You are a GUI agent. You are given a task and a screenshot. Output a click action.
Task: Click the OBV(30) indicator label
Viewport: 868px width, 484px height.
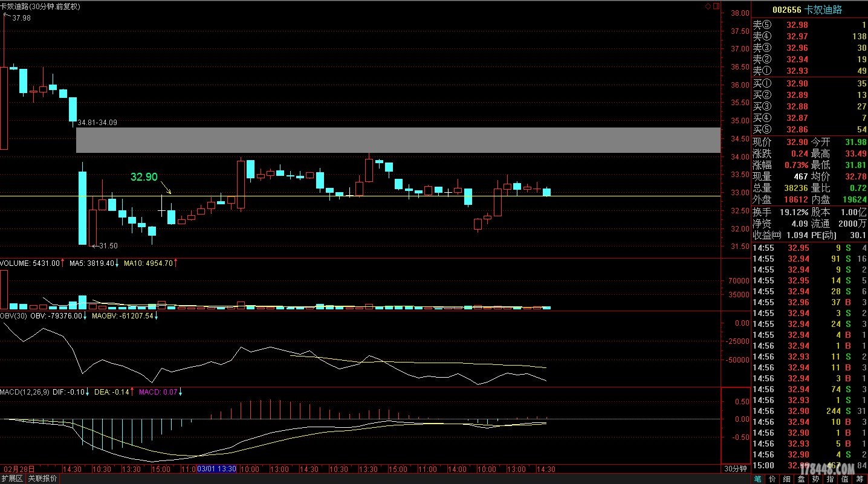pos(14,315)
